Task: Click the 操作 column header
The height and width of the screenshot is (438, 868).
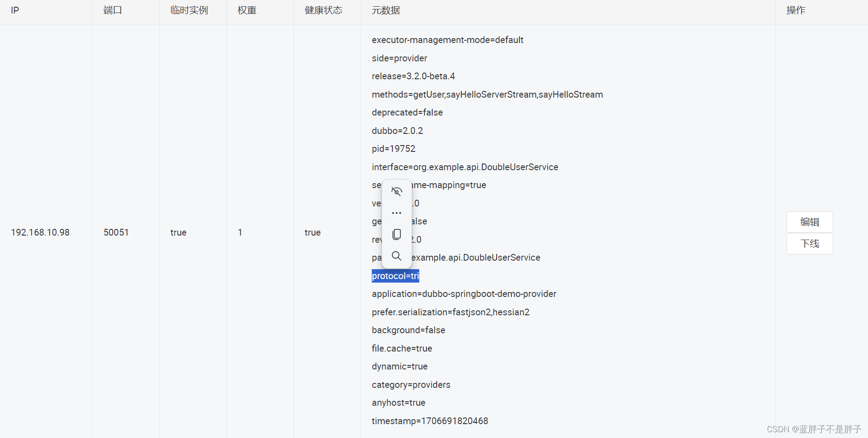Action: pos(796,10)
